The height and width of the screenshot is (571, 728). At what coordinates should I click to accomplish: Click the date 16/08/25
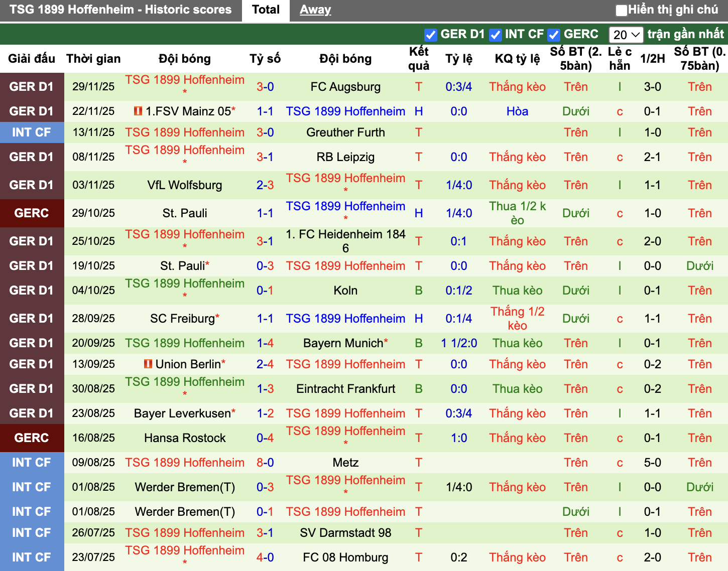93,438
